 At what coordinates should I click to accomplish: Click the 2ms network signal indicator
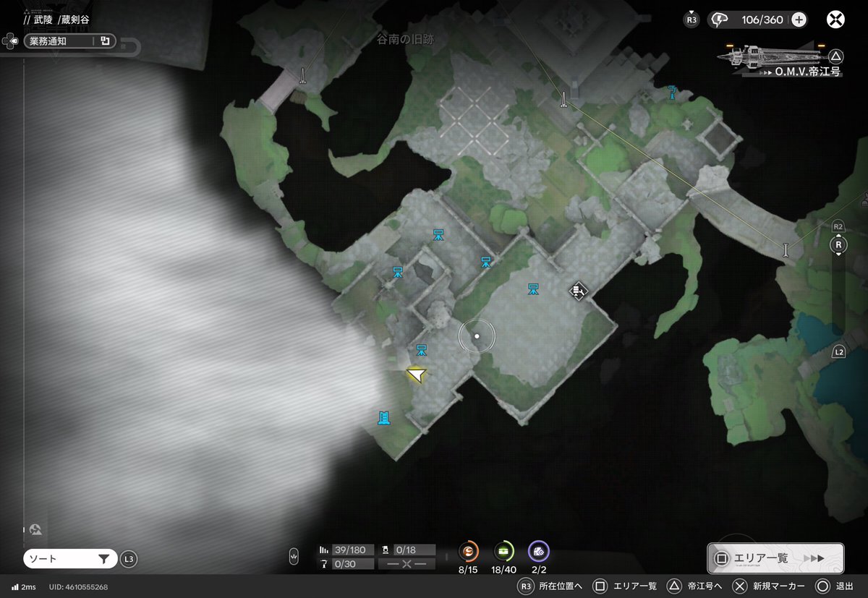coord(23,586)
